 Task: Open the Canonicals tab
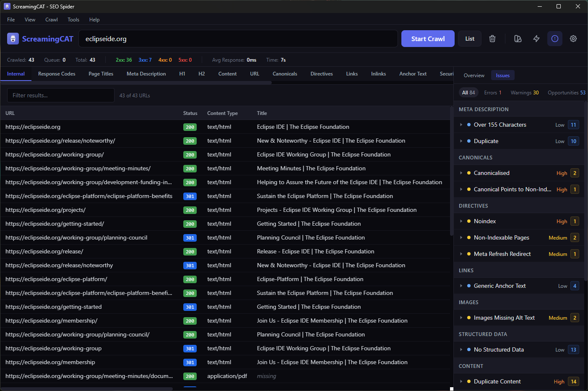coord(285,74)
